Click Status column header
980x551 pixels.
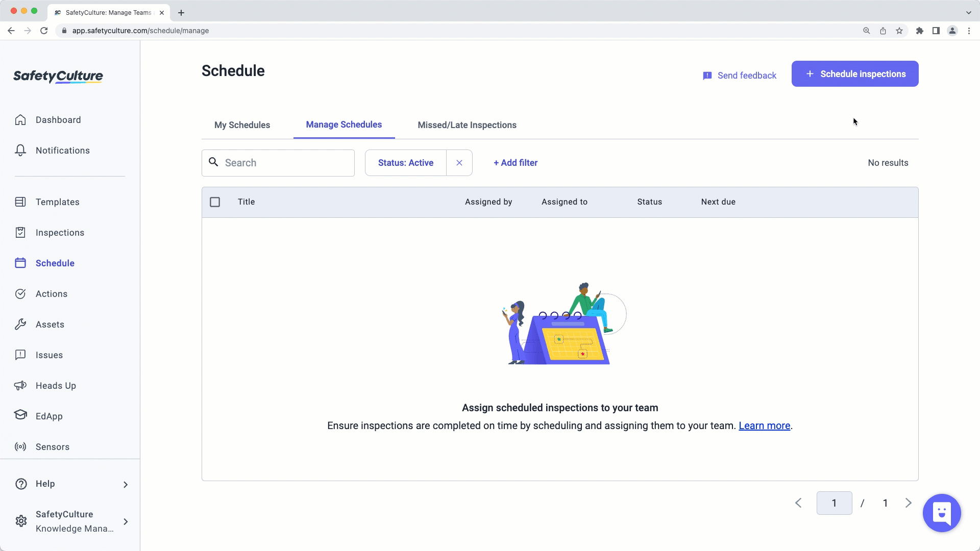[649, 202]
